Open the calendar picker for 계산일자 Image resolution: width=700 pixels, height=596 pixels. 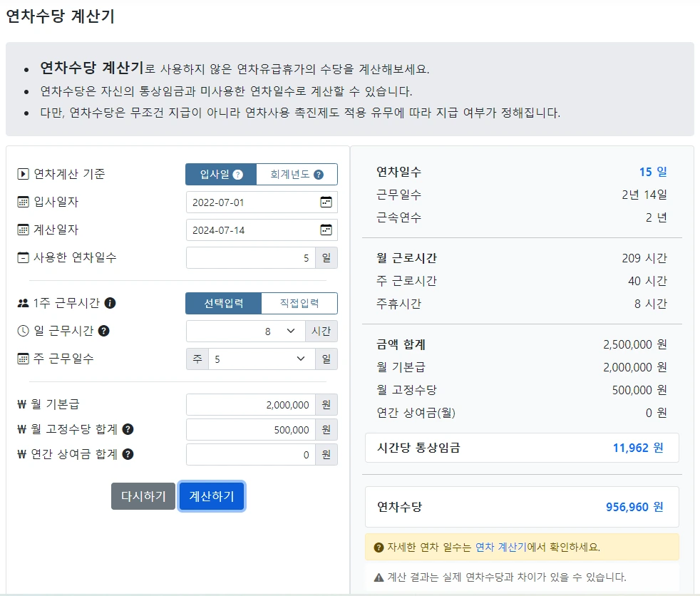coord(325,230)
